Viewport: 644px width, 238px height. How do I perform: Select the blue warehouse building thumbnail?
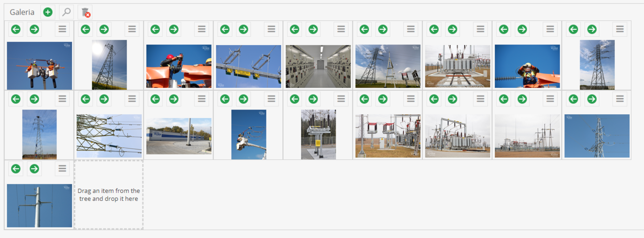pos(179,136)
